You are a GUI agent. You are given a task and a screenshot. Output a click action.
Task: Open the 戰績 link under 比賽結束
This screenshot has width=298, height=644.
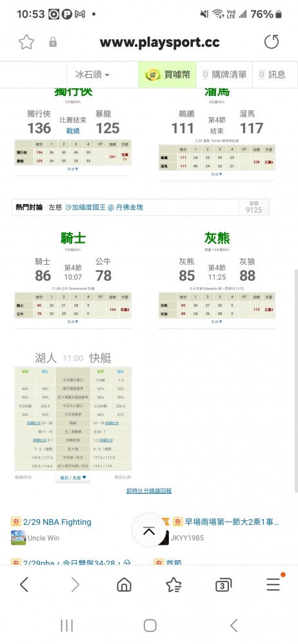pyautogui.click(x=73, y=131)
